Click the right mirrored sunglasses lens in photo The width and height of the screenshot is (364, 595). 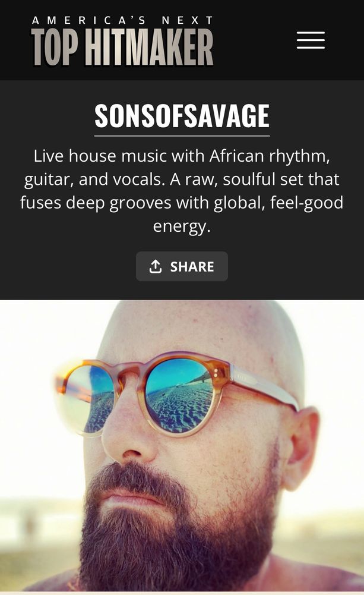tap(179, 395)
